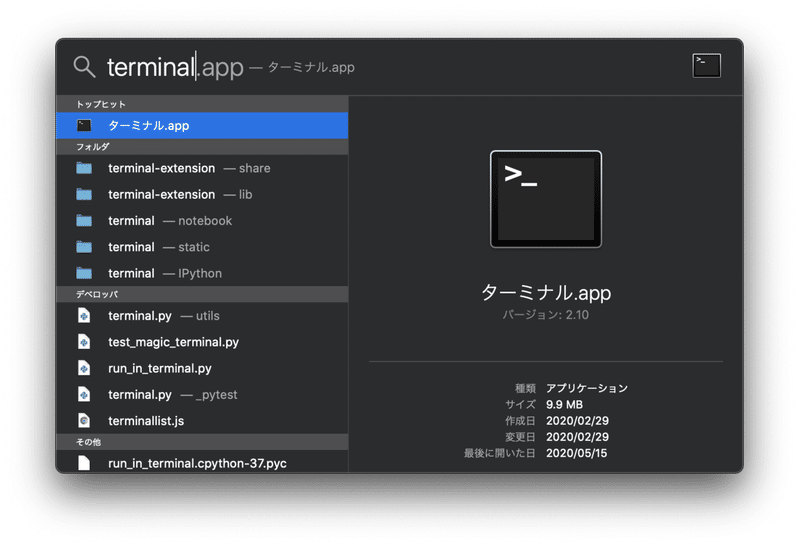
Task: Click the Spotlight magnifying glass icon
Action: [84, 67]
